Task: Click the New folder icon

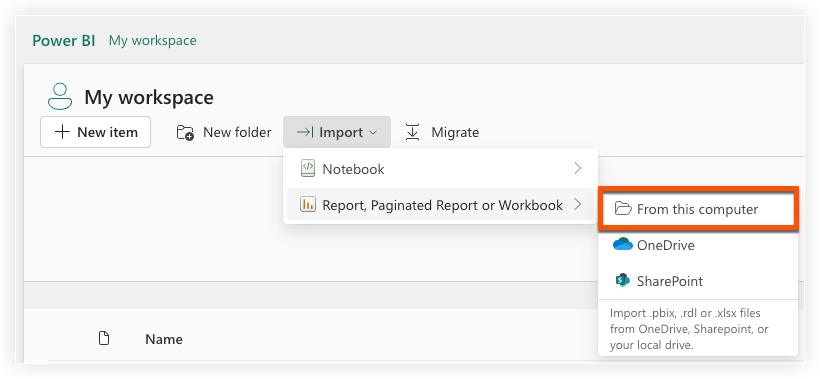Action: (x=185, y=133)
